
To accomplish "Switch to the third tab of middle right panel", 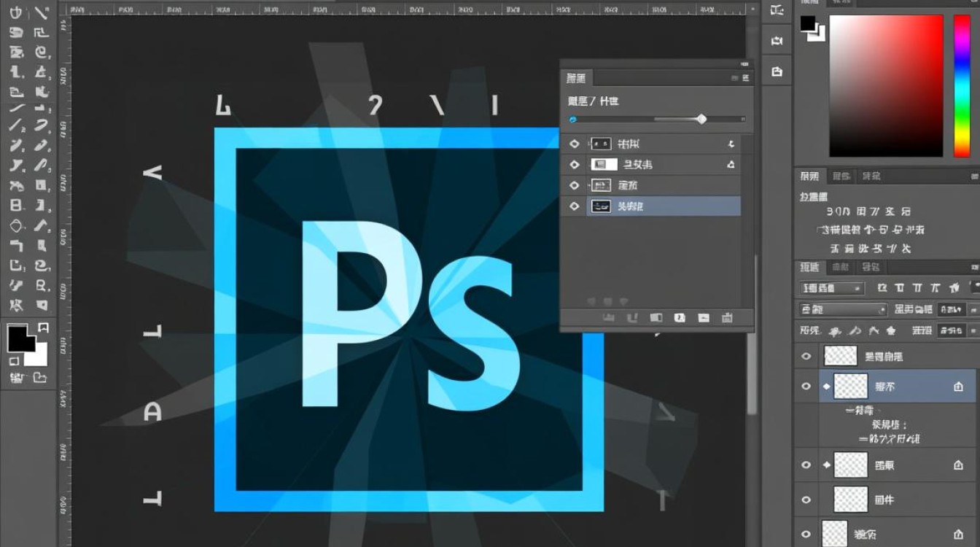I will pyautogui.click(x=871, y=176).
